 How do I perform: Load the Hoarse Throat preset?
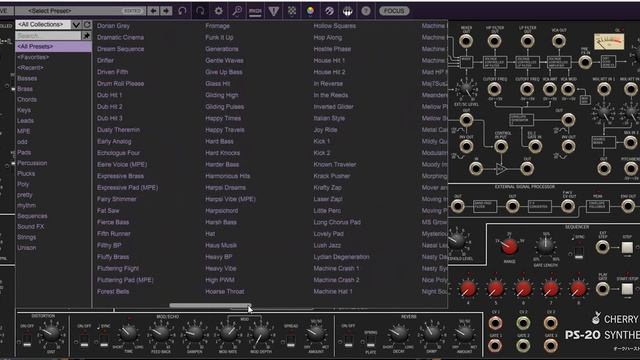coord(225,291)
